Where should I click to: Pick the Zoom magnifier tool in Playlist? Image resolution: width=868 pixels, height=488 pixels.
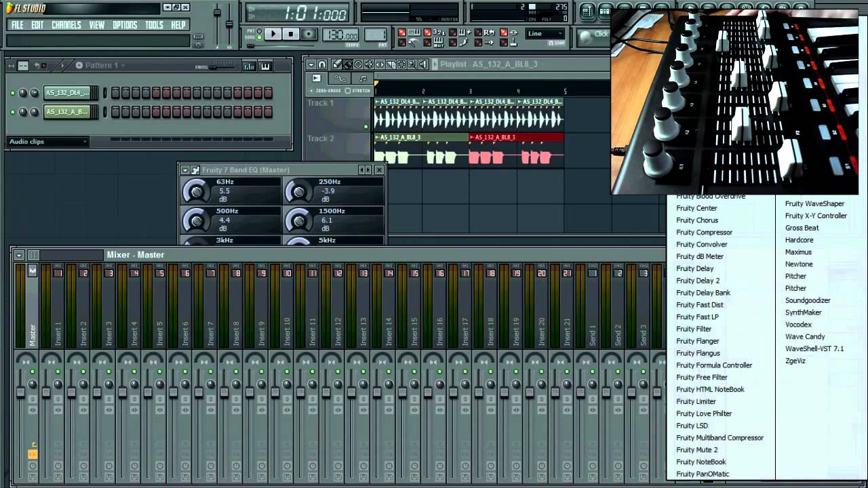pos(412,64)
